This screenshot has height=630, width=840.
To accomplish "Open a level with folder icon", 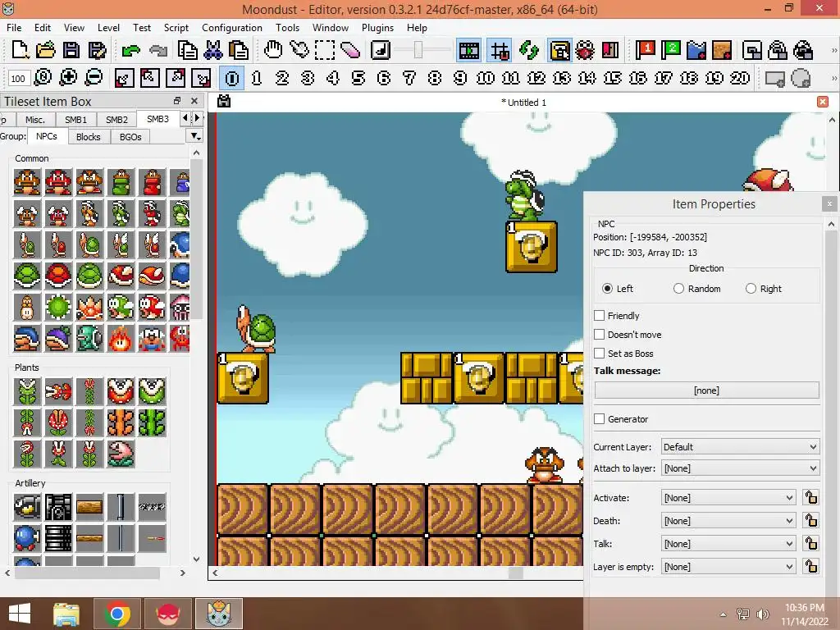I will [46, 50].
